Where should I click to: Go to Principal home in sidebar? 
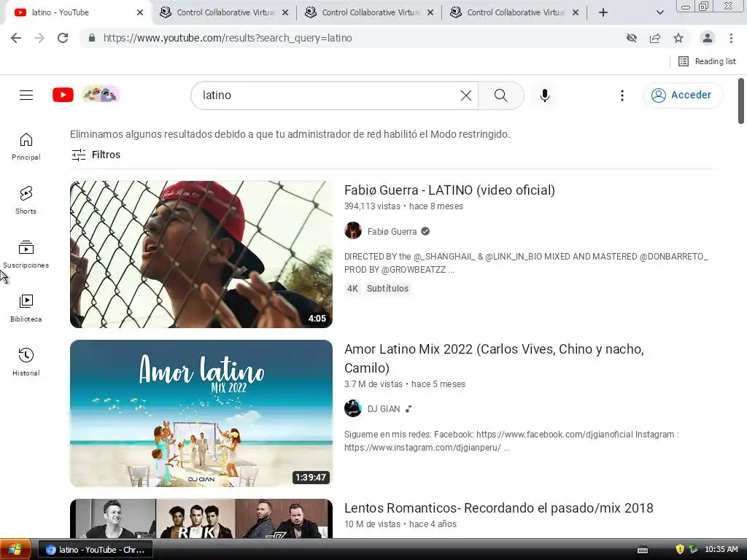tap(26, 146)
